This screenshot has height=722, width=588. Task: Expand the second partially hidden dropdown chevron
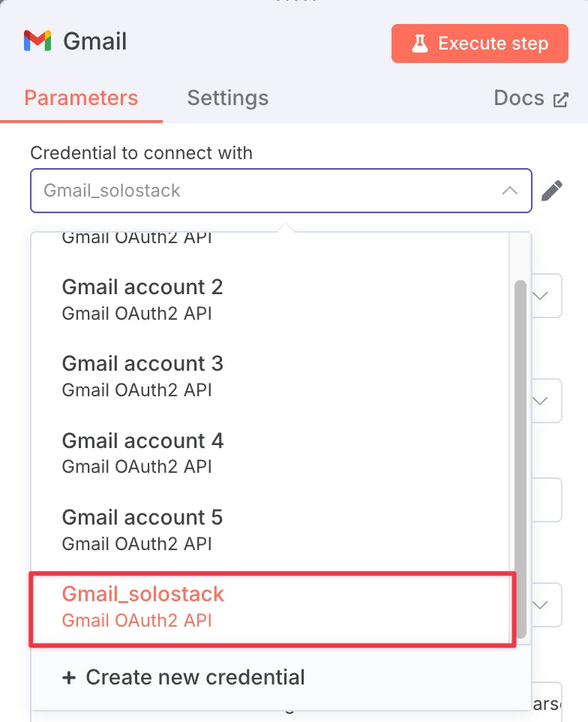point(540,401)
